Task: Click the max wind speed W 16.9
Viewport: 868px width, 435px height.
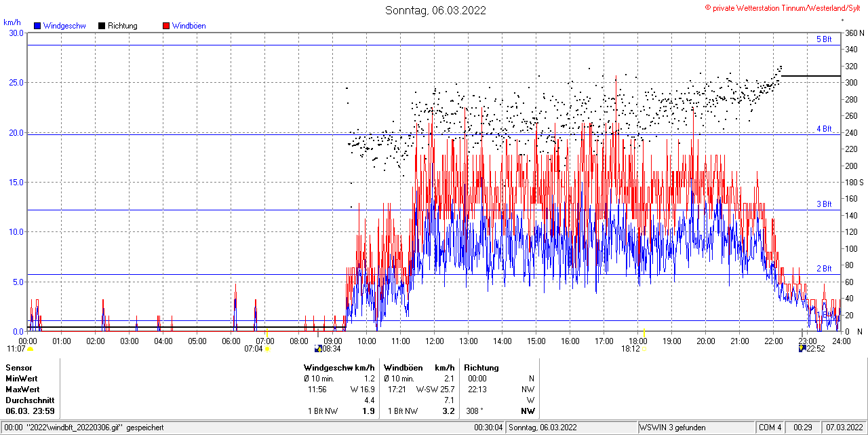Action: [x=363, y=390]
